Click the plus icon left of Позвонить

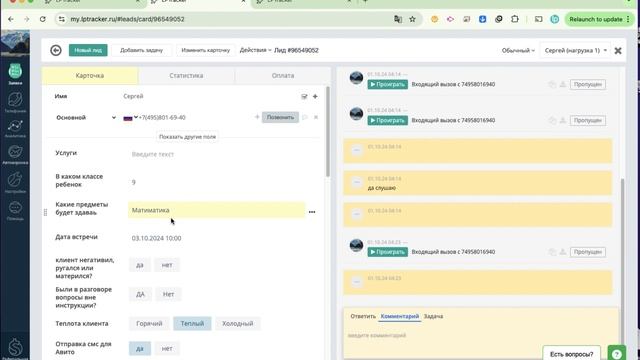click(x=257, y=118)
